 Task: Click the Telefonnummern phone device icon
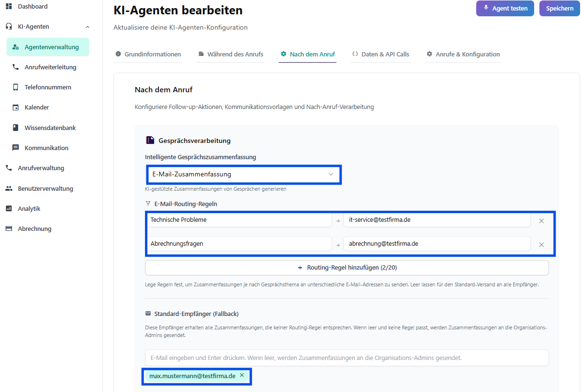click(x=15, y=87)
